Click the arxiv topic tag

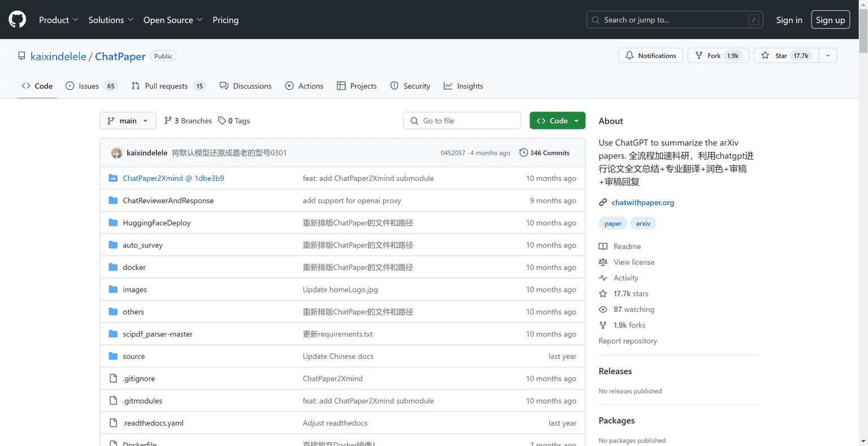pos(643,223)
